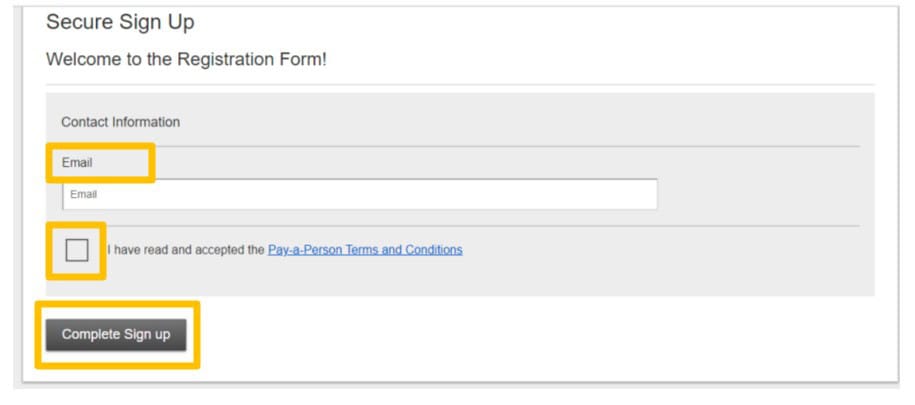
Task: Click the Secure Sign Up heading
Action: (120, 22)
